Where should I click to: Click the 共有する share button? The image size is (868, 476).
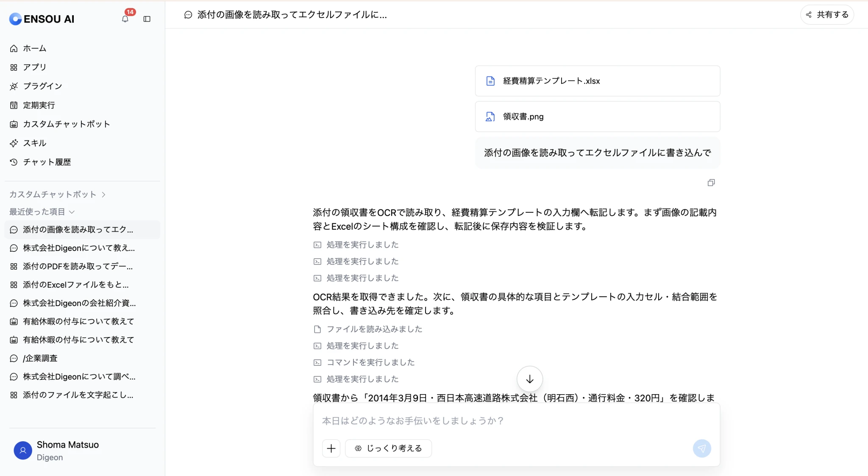[827, 15]
